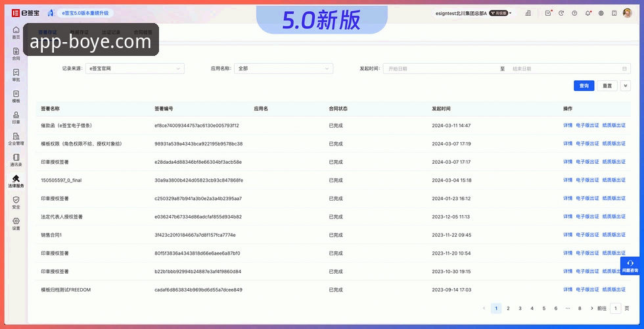This screenshot has width=644, height=329.
Task: Click the 安全 shield icon
Action: [x=16, y=202]
